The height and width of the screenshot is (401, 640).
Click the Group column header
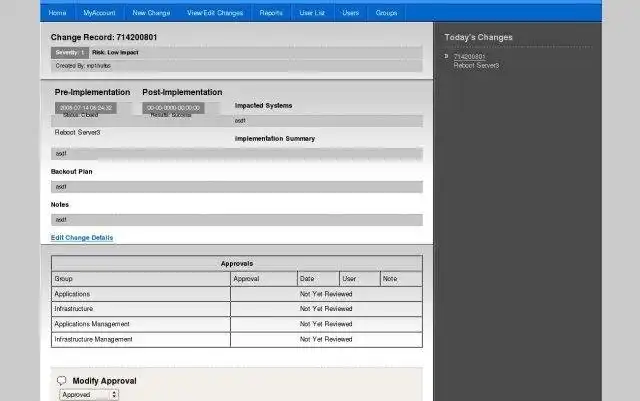click(x=141, y=278)
